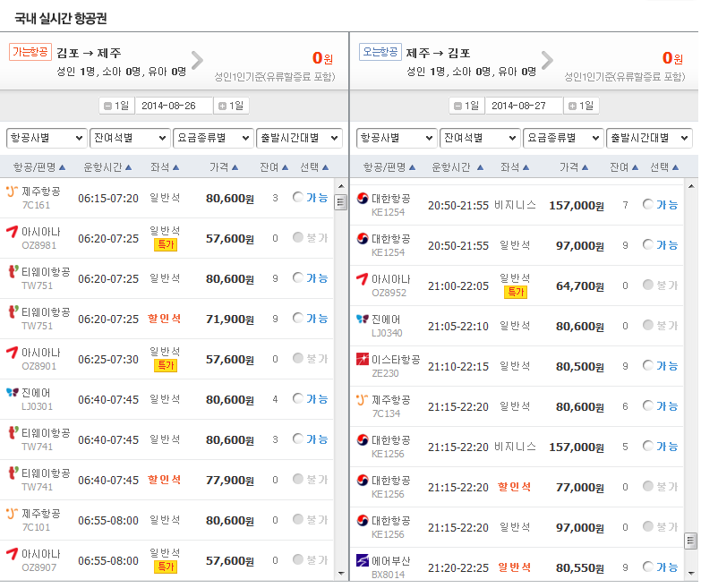The width and height of the screenshot is (701, 588).
Task: Click next day plus icon for 2014-08-27
Action: (572, 107)
